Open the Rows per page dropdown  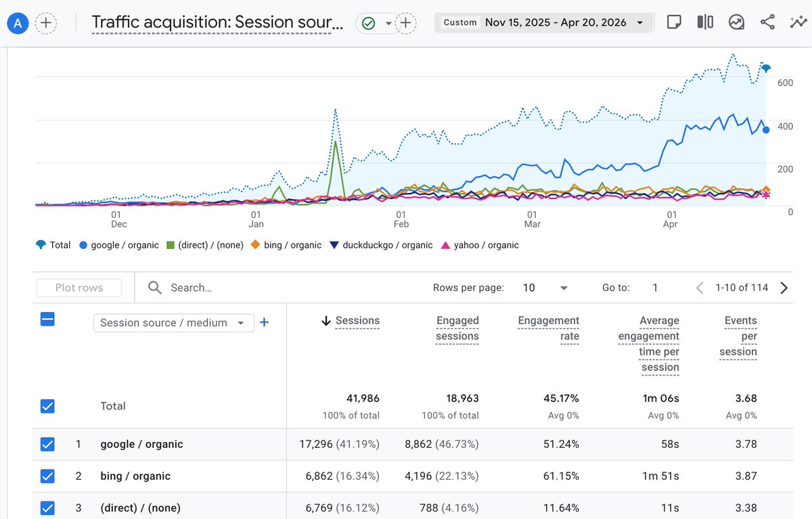(x=545, y=288)
